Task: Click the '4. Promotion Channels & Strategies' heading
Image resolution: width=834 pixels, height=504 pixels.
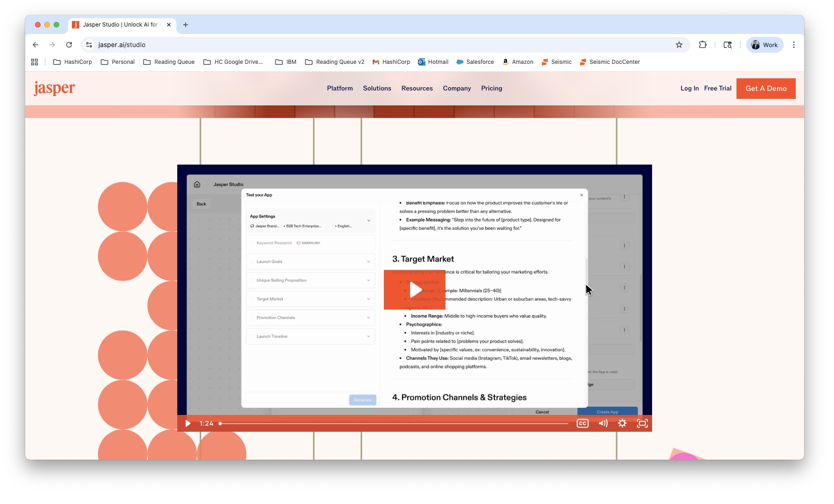Action: coord(459,397)
